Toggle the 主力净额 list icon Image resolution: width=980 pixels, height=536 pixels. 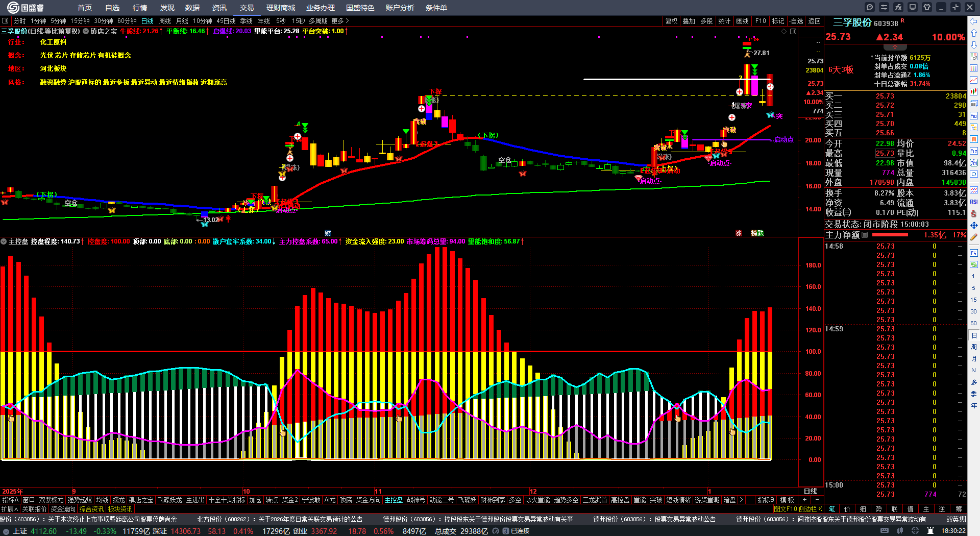coord(865,235)
